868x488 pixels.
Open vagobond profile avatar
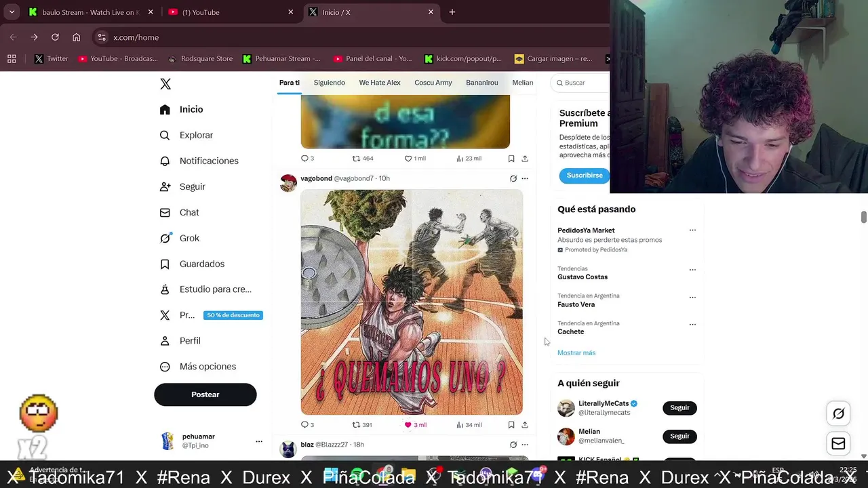point(288,183)
